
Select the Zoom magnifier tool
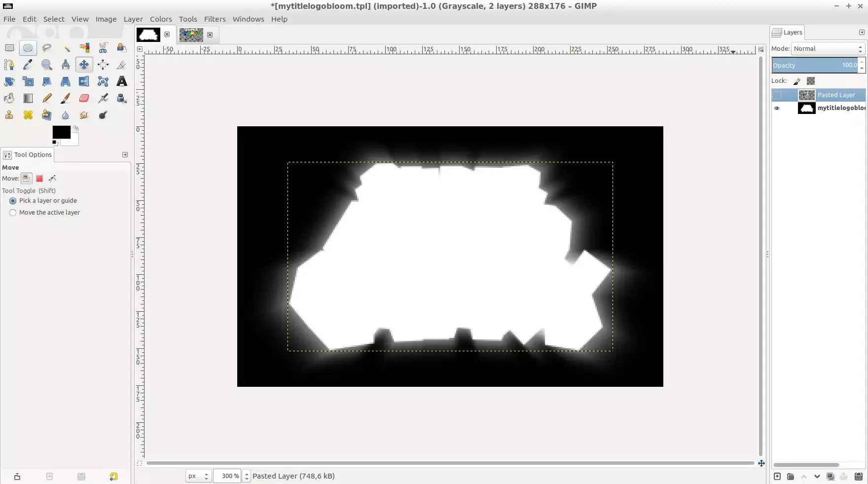tap(47, 65)
